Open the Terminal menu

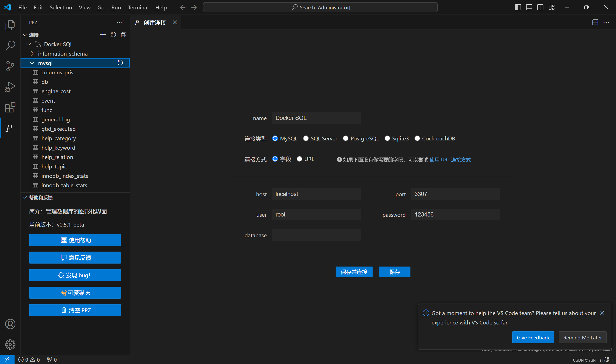138,7
